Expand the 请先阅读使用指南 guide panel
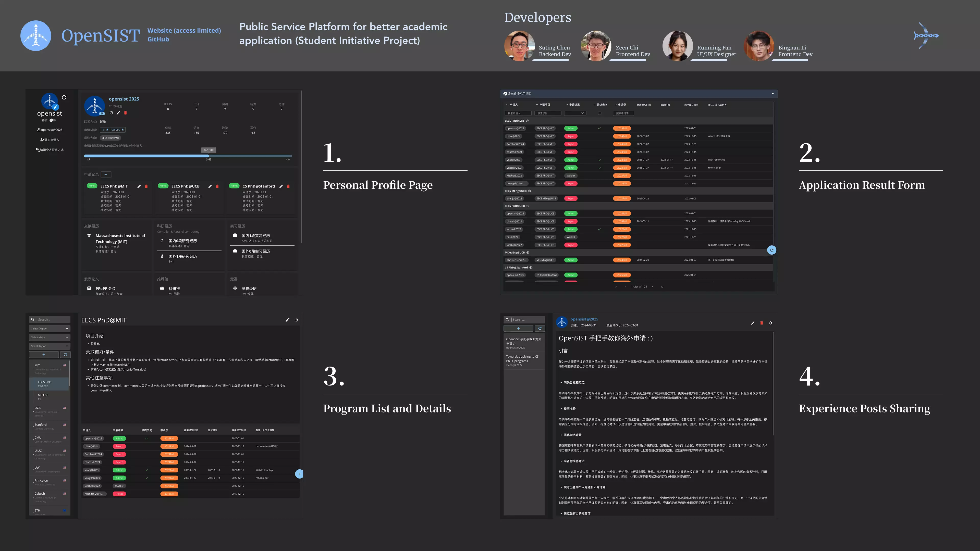 (x=773, y=94)
